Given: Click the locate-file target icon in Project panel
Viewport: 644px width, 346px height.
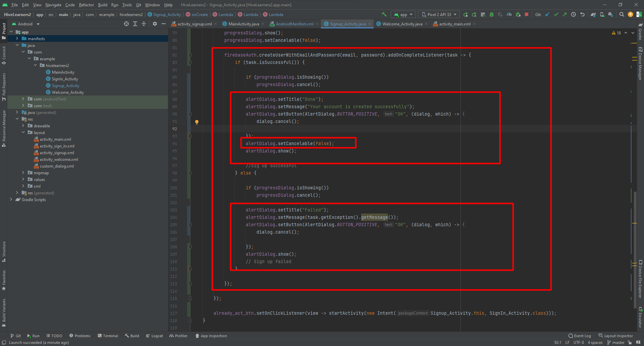Looking at the screenshot, I should (x=126, y=24).
